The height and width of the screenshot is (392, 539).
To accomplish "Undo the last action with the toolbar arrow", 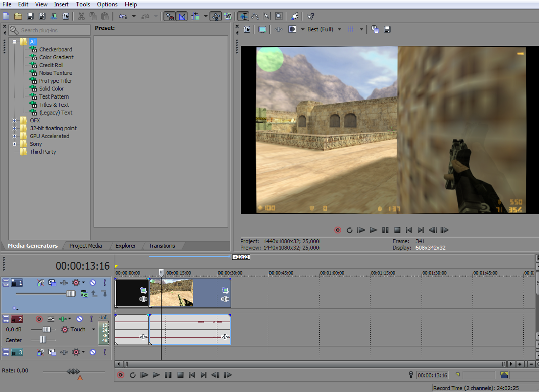I will [x=123, y=16].
